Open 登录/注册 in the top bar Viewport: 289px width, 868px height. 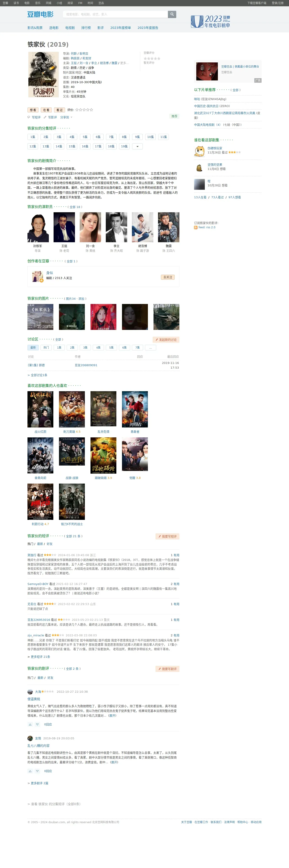pos(278,3)
